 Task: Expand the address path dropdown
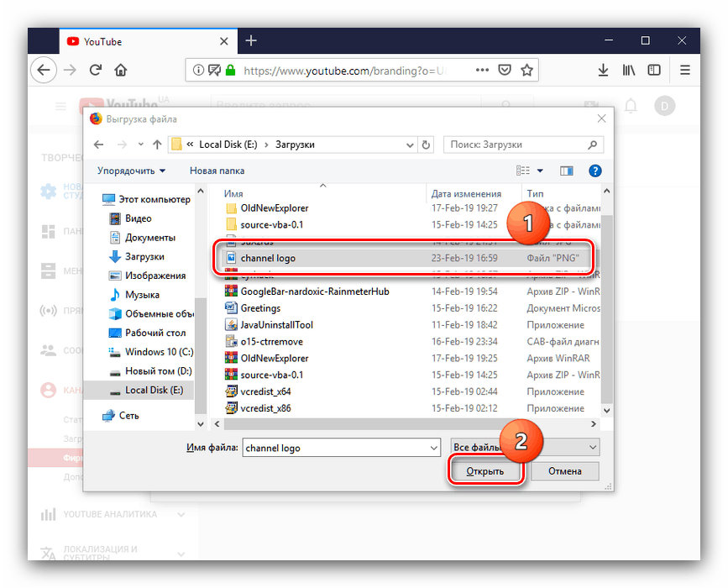tap(410, 145)
